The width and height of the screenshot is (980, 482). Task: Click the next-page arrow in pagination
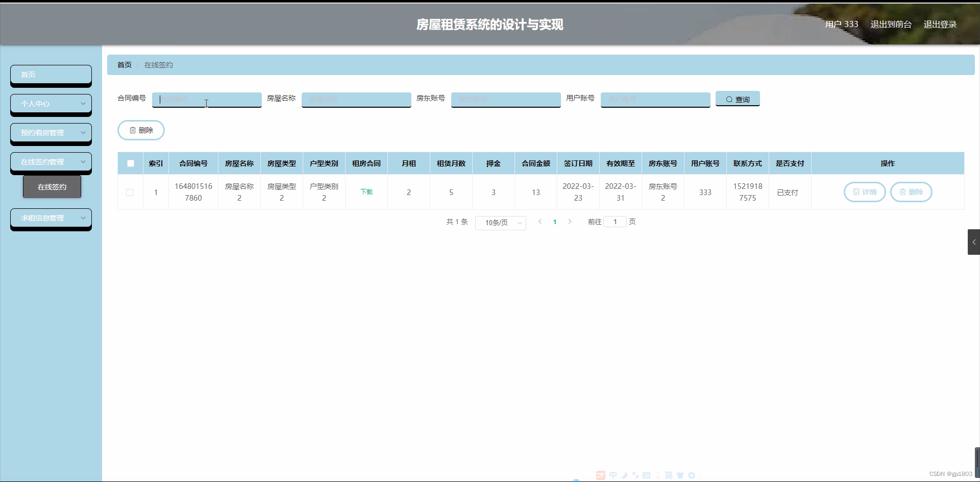570,222
